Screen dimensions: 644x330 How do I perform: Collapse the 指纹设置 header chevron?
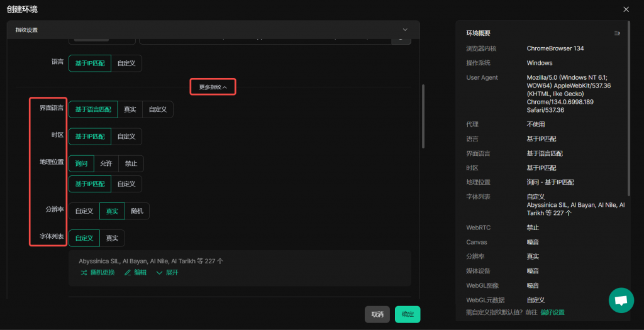coord(405,30)
